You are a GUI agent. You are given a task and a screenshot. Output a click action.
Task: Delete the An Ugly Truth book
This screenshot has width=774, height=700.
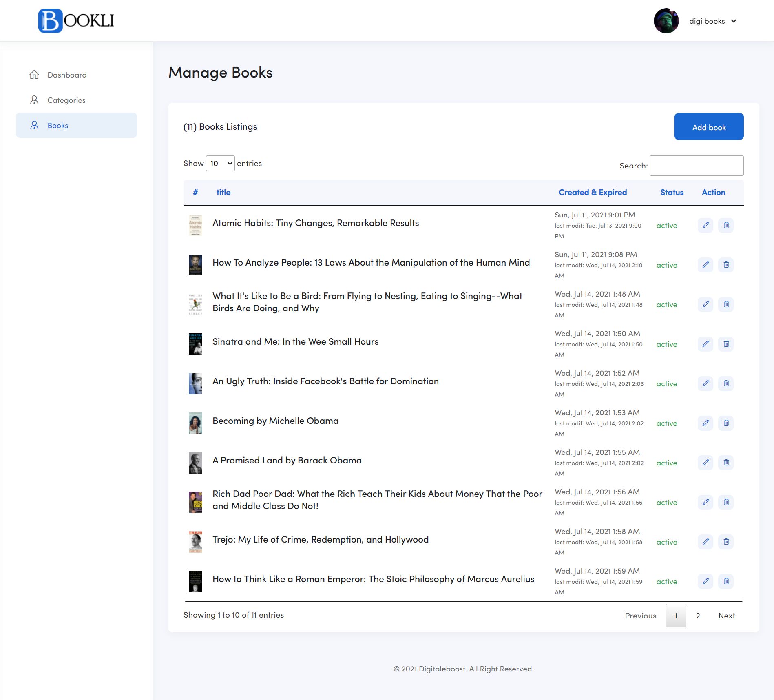point(726,383)
